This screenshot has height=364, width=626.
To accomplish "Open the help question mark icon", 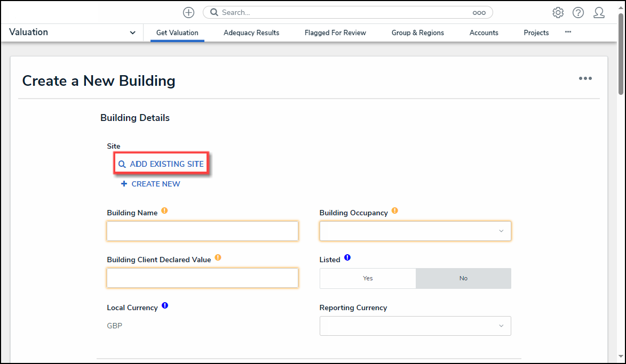I will (x=578, y=13).
